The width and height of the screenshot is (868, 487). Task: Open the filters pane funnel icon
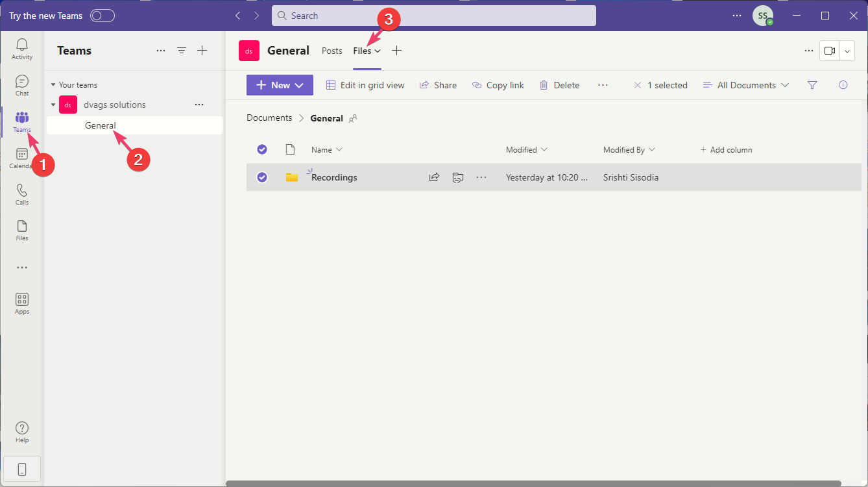pyautogui.click(x=812, y=85)
